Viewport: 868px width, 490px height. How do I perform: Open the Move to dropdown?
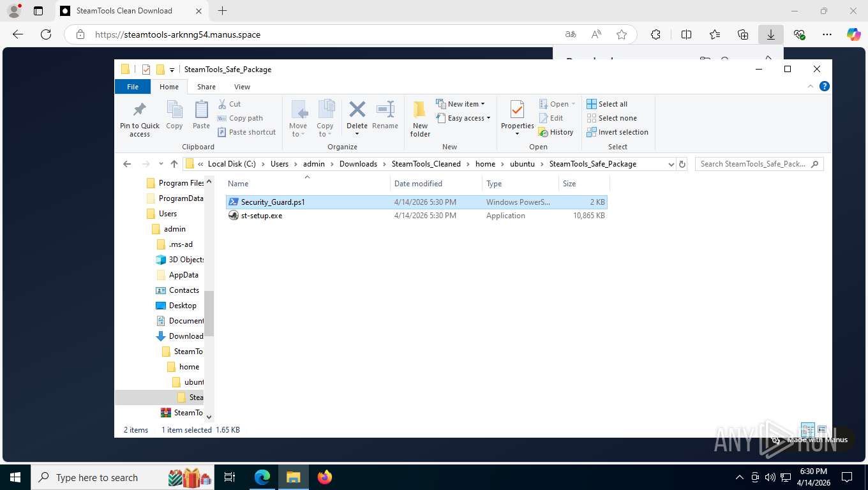[298, 119]
